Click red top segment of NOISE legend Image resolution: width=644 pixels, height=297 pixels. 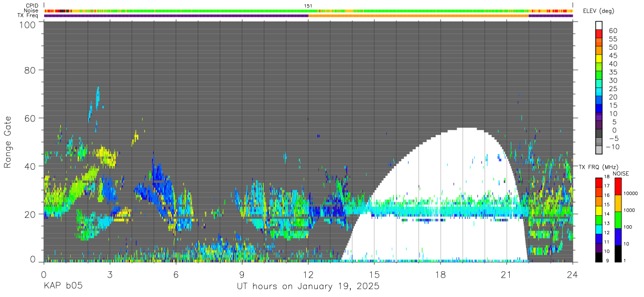click(x=617, y=186)
